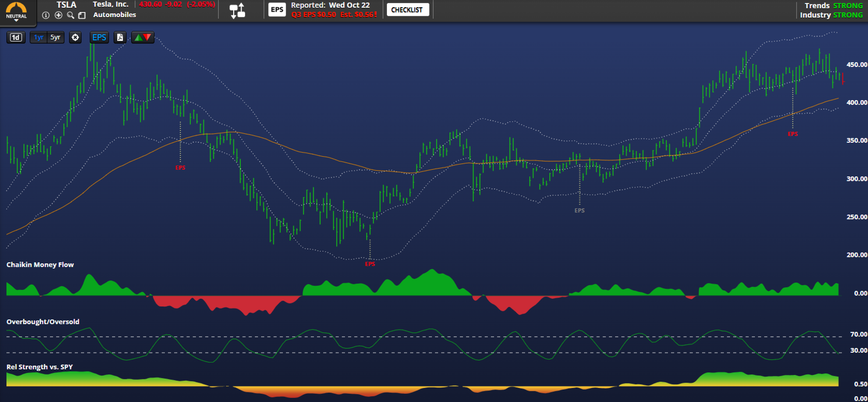Toggle the 1d interval button
This screenshot has height=402, width=868.
point(16,38)
